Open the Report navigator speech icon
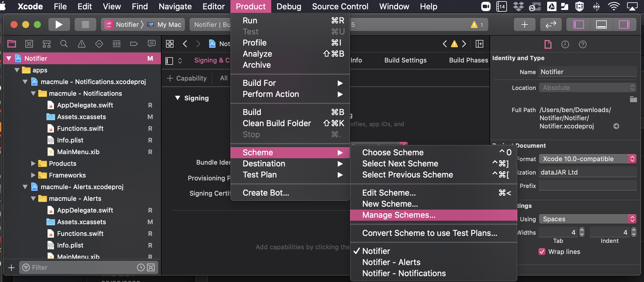The image size is (644, 282). [152, 44]
